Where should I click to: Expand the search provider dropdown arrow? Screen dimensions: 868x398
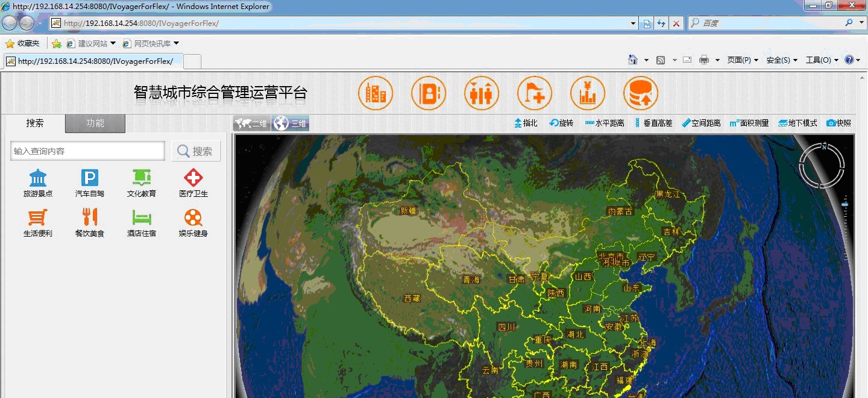[x=860, y=23]
